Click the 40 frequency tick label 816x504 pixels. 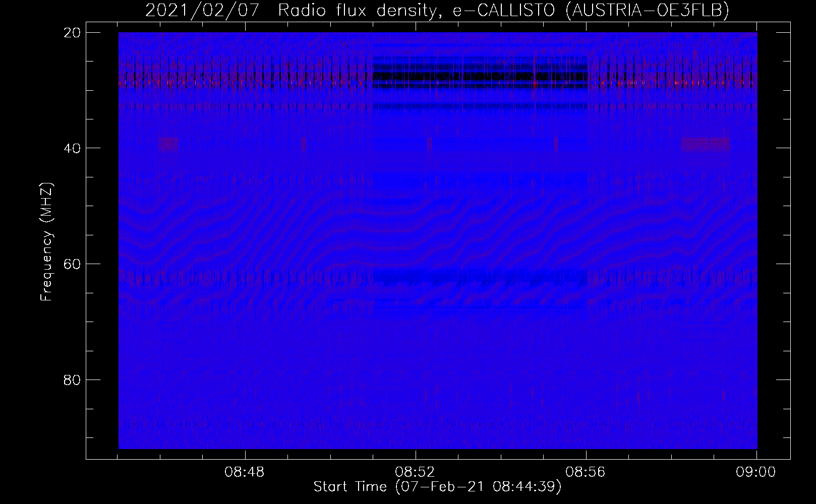click(x=73, y=148)
